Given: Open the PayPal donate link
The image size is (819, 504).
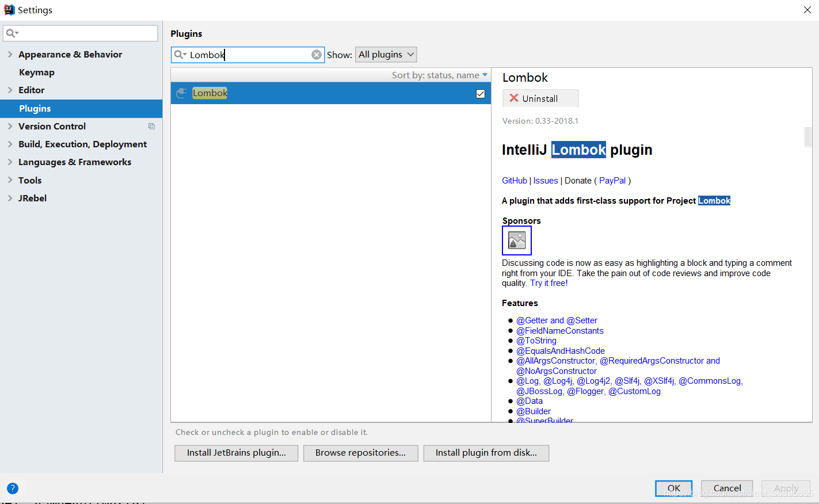Looking at the screenshot, I should click(612, 181).
